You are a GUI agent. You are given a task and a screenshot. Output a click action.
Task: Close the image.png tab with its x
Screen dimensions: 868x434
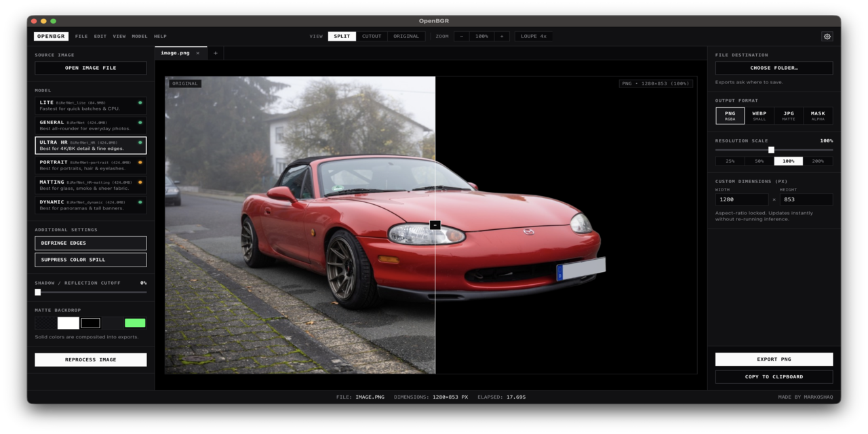[x=198, y=53]
